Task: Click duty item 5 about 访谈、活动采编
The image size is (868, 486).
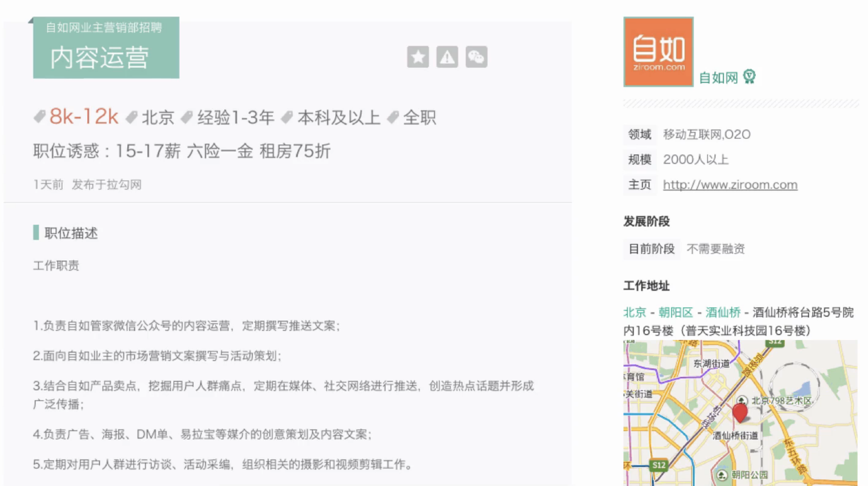Action: click(223, 464)
